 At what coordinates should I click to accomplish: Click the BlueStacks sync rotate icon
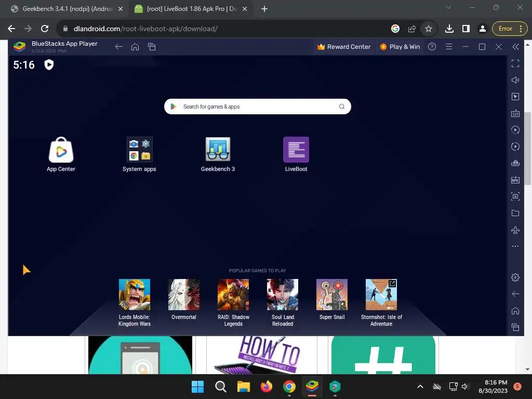coord(515,147)
